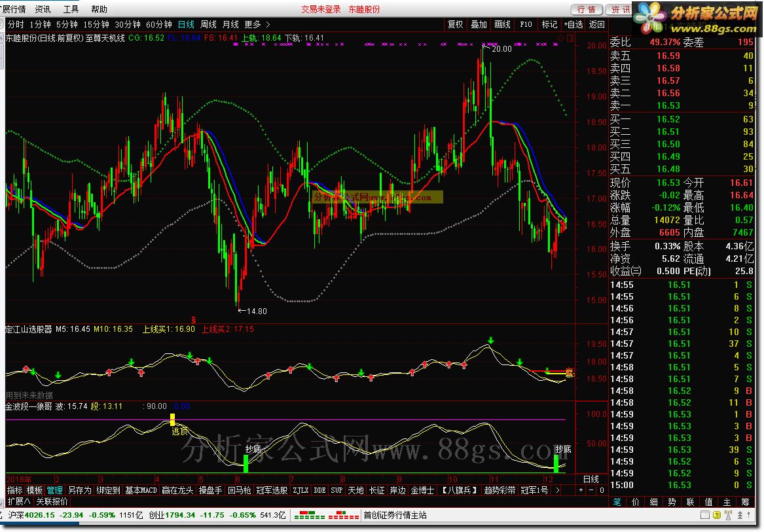This screenshot has width=764, height=532.
Task: Click the 标记 mark button
Action: (x=549, y=24)
